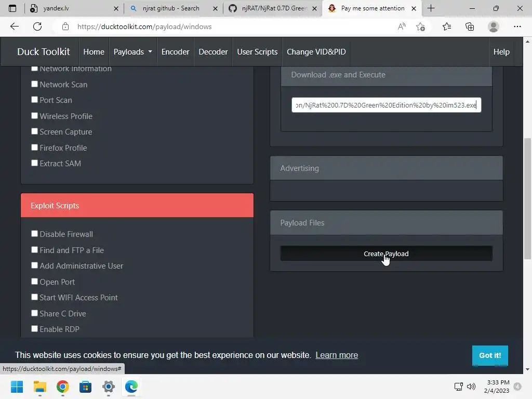The width and height of the screenshot is (532, 399).
Task: Click the Duck Toolkit brand link
Action: tap(44, 52)
